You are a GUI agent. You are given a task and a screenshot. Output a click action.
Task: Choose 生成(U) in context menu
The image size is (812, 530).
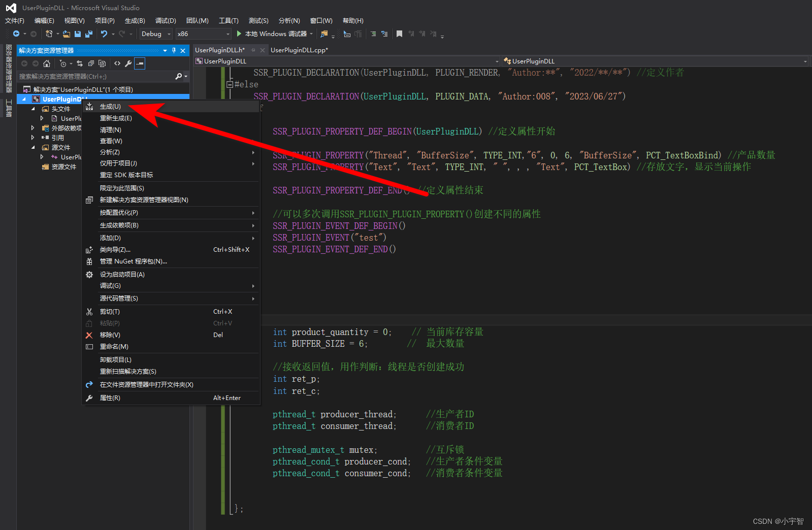coord(171,107)
